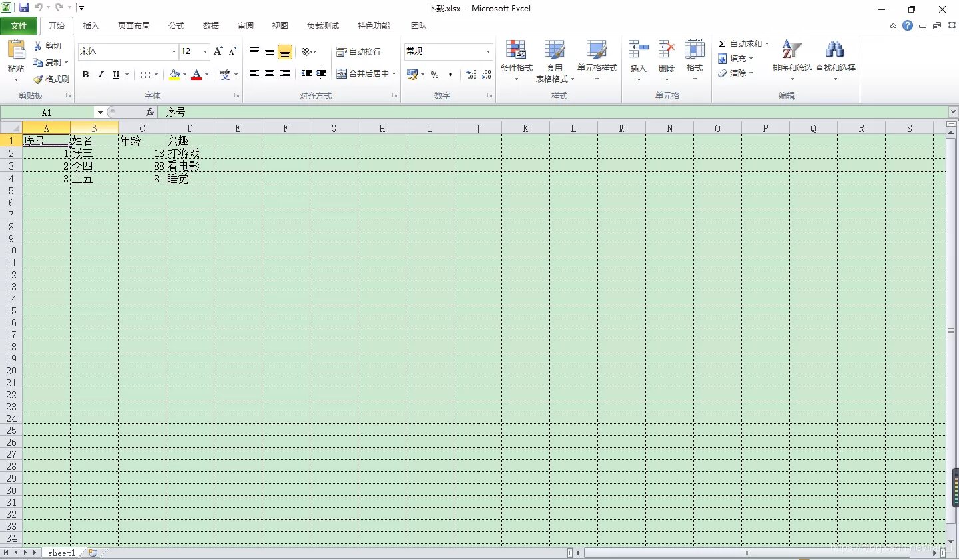Click the decrease indent icon
The height and width of the screenshot is (560, 959).
(x=306, y=74)
